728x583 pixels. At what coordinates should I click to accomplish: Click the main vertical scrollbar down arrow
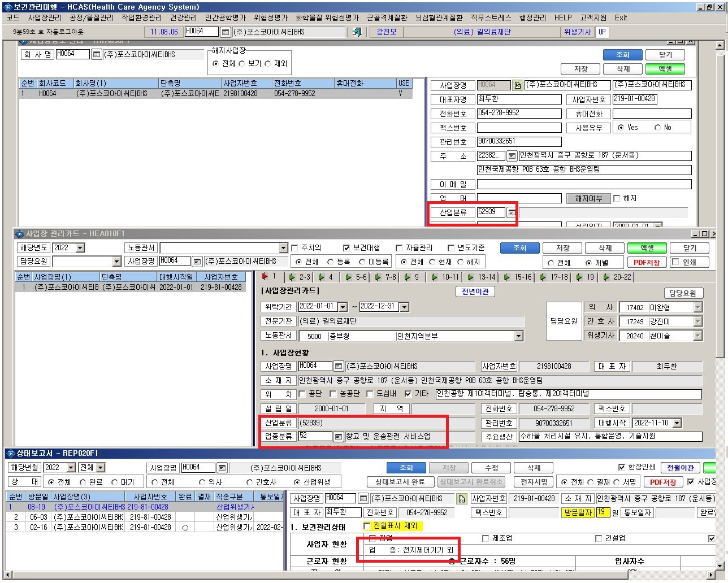tap(720, 566)
